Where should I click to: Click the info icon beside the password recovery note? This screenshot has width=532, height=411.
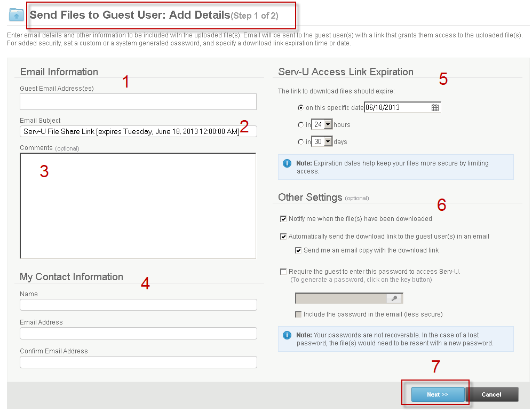[287, 336]
